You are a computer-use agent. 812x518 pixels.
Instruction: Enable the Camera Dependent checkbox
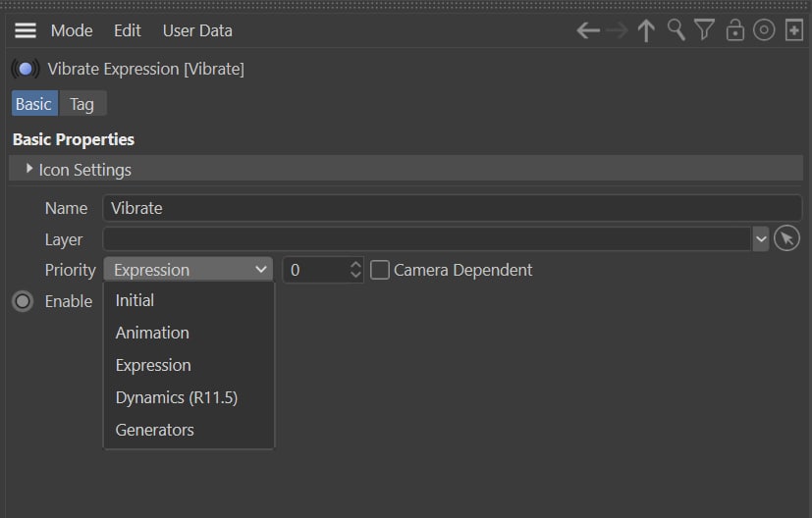click(x=380, y=270)
